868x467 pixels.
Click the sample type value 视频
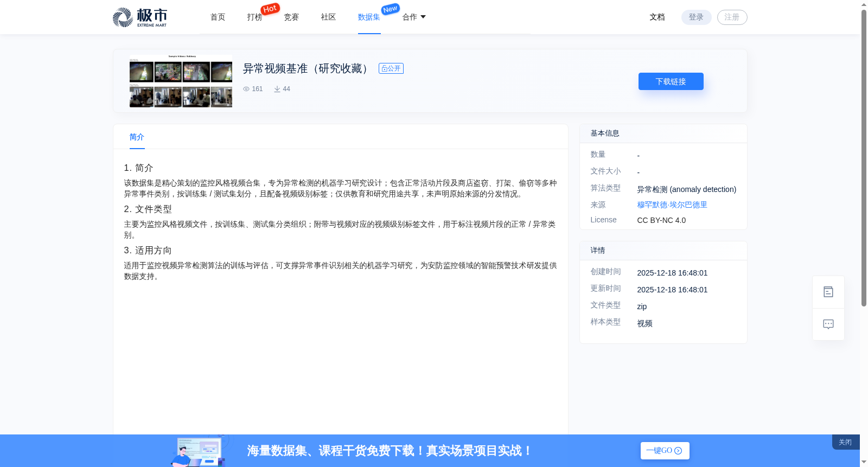(644, 323)
